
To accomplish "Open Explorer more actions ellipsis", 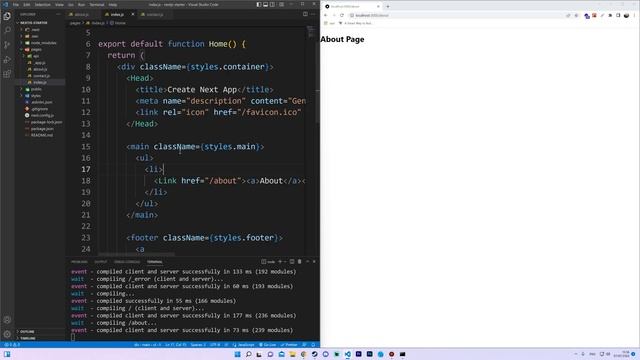I will [58, 14].
